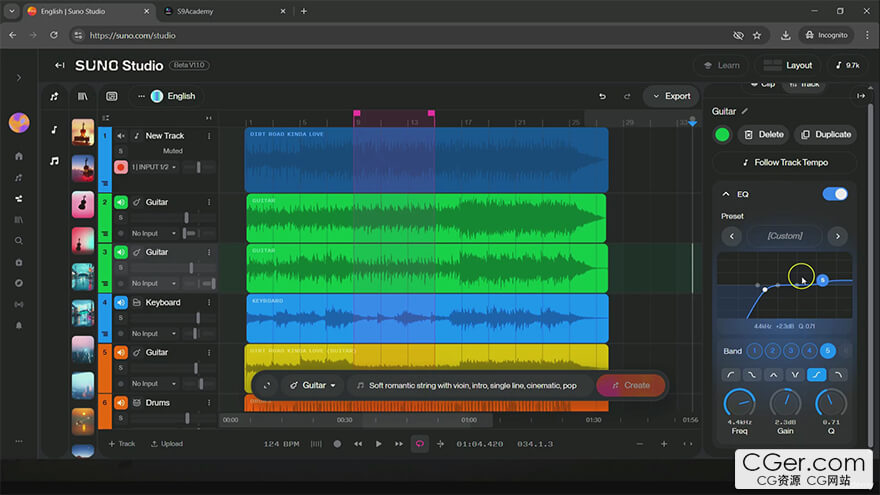Add a new track with Track button
The height and width of the screenshot is (495, 880).
[x=122, y=444]
